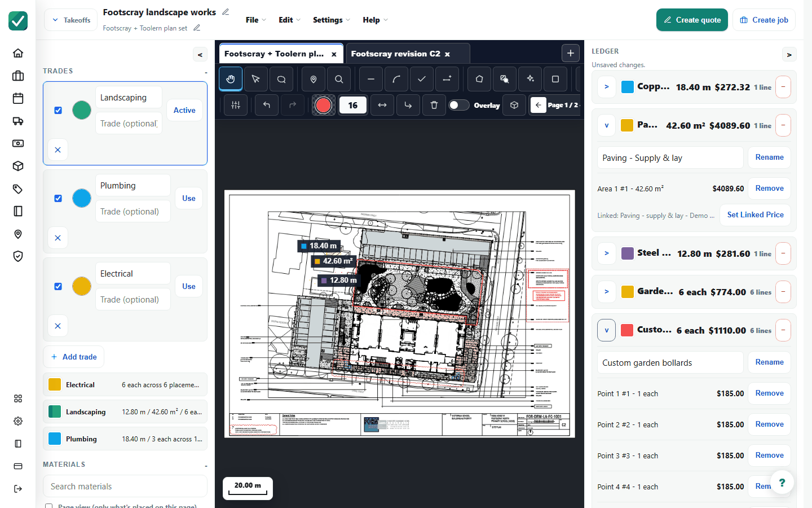Click the checkmark tool in the toolbar

(x=422, y=79)
